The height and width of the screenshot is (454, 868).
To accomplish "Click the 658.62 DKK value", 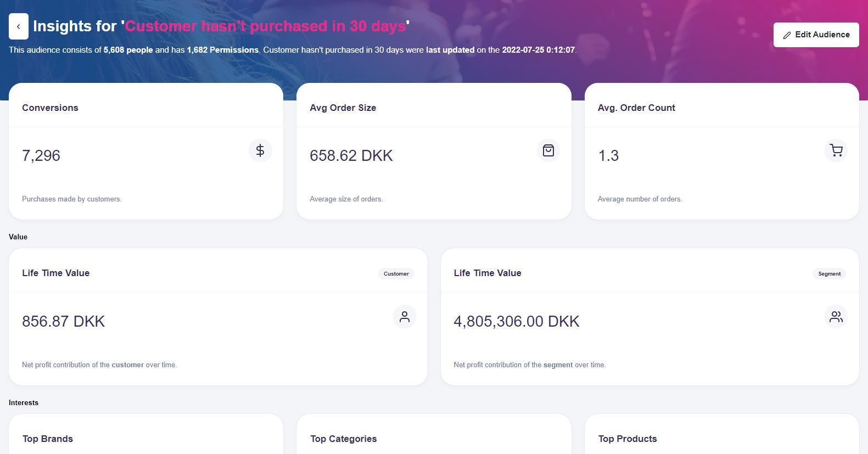I will [x=351, y=155].
